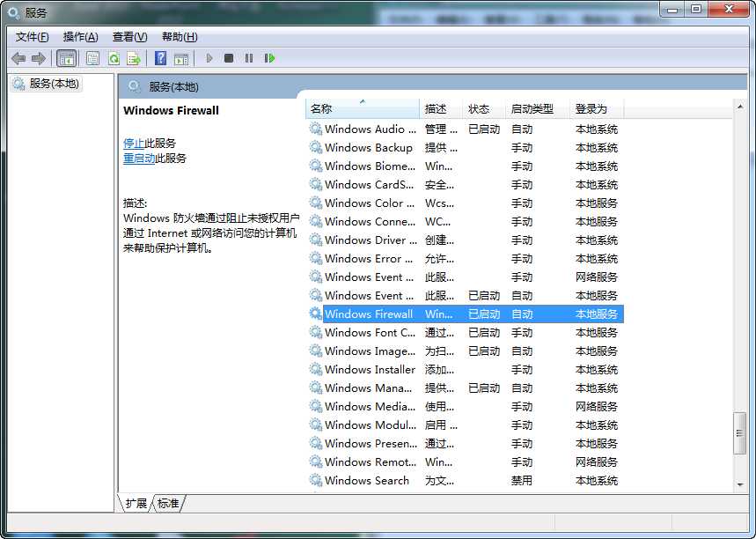Open the 帮助(H) menu
756x539 pixels.
pos(180,37)
